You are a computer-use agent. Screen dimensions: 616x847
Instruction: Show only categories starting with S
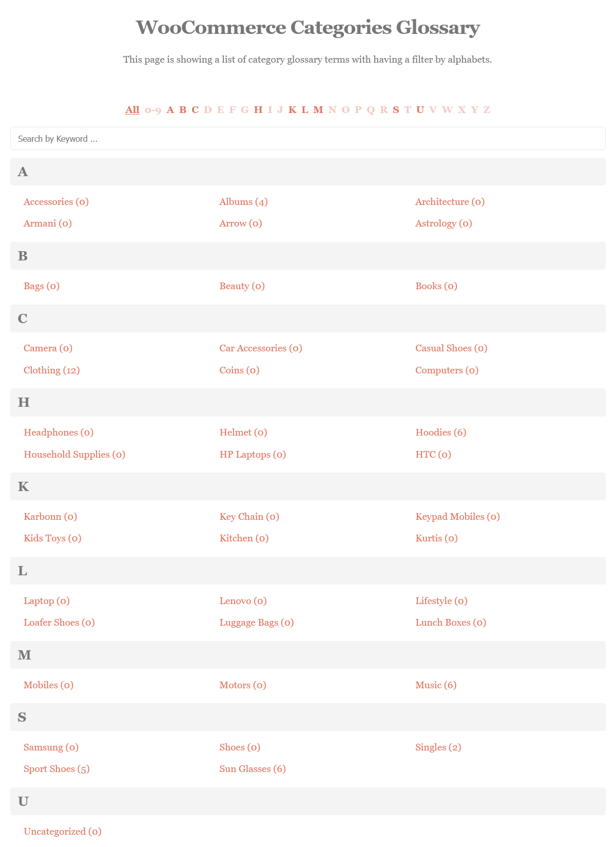[x=396, y=109]
